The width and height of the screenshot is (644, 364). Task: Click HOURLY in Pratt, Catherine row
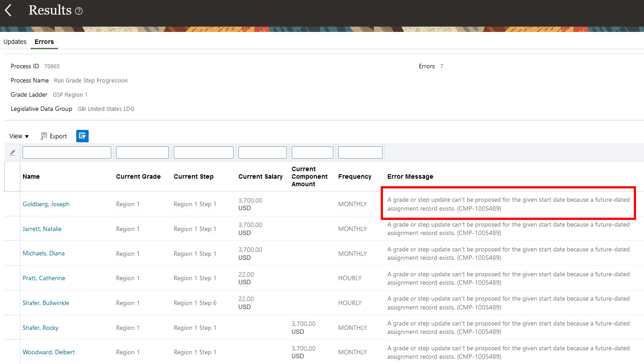350,278
